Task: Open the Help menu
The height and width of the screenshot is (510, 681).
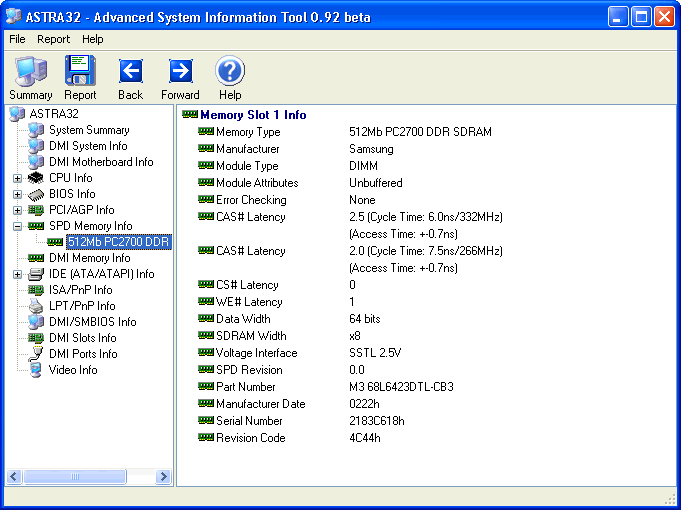Action: pos(93,39)
